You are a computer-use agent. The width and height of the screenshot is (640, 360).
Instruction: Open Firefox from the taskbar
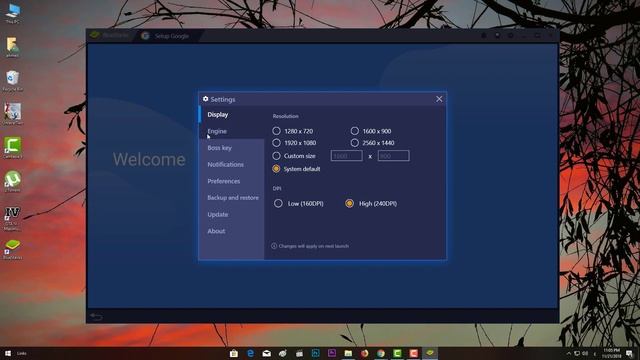[364, 353]
